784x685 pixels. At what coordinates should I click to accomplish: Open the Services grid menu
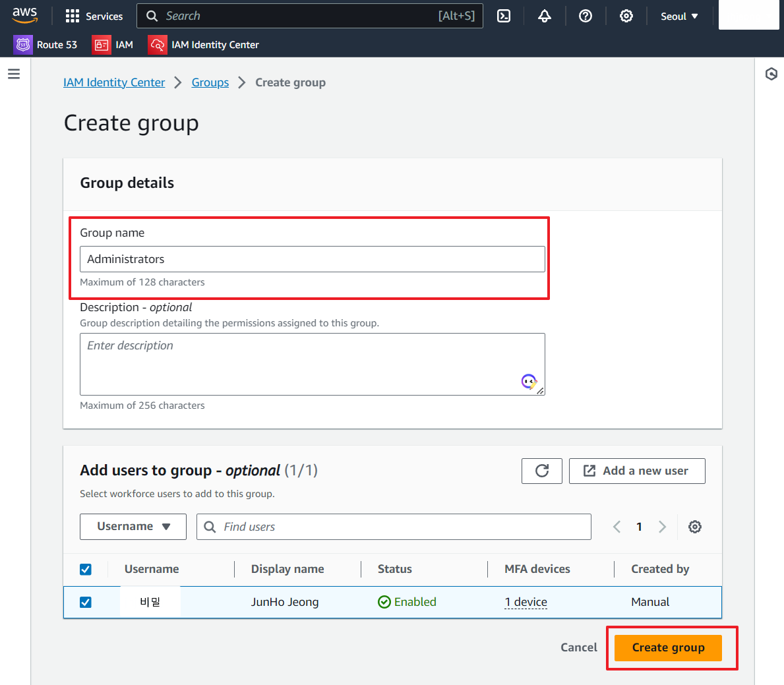(x=94, y=16)
